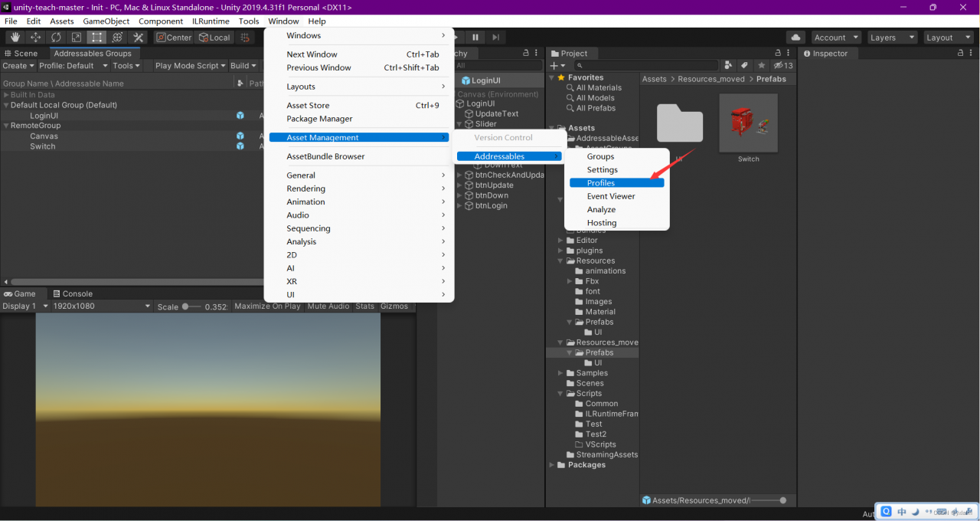The height and width of the screenshot is (521, 980).
Task: Toggle the Hierarchy panel lock icon
Action: [x=526, y=54]
